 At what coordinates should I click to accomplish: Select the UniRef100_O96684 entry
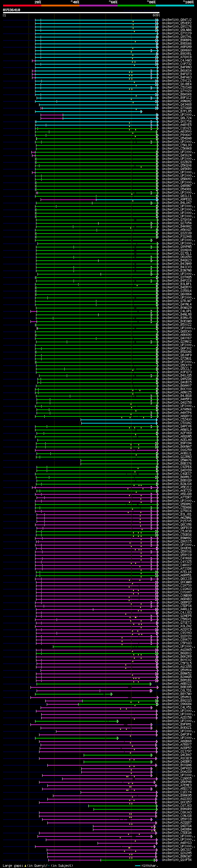click(177, 704)
